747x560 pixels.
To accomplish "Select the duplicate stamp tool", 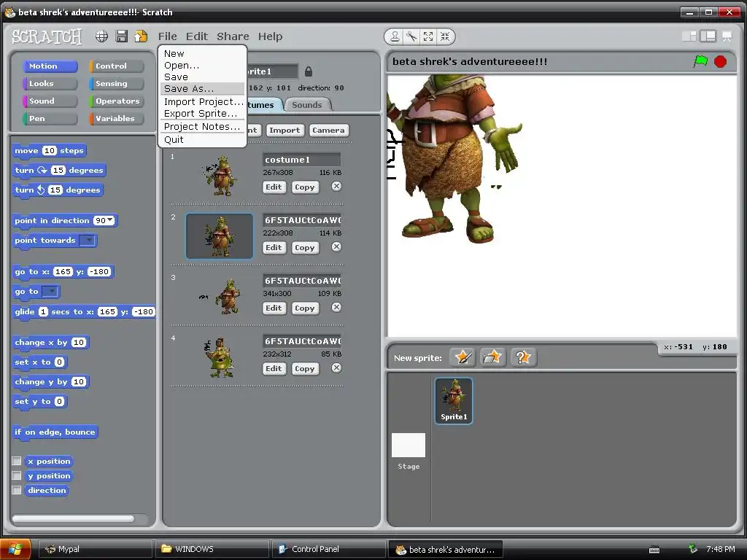I will [395, 36].
